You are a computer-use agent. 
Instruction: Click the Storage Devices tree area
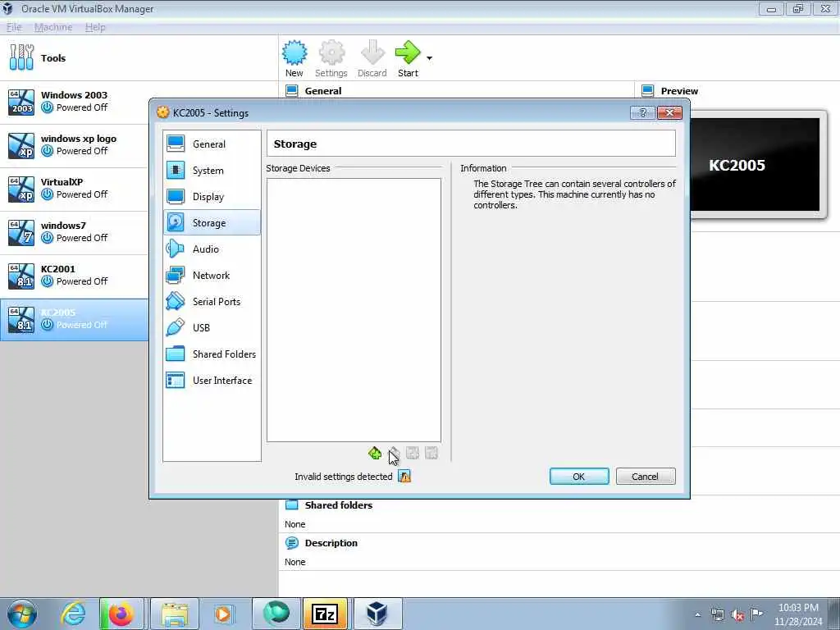pyautogui.click(x=354, y=310)
